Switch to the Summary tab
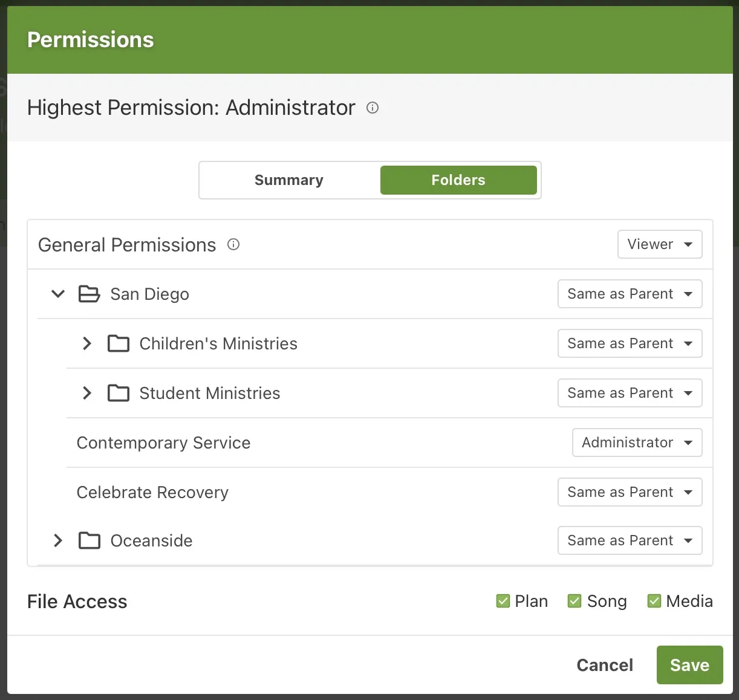 [x=289, y=180]
